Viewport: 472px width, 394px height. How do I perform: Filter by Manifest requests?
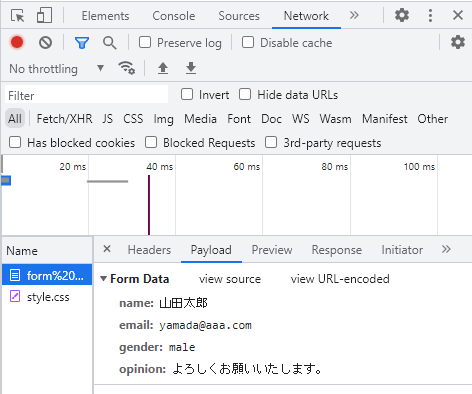pyautogui.click(x=385, y=119)
